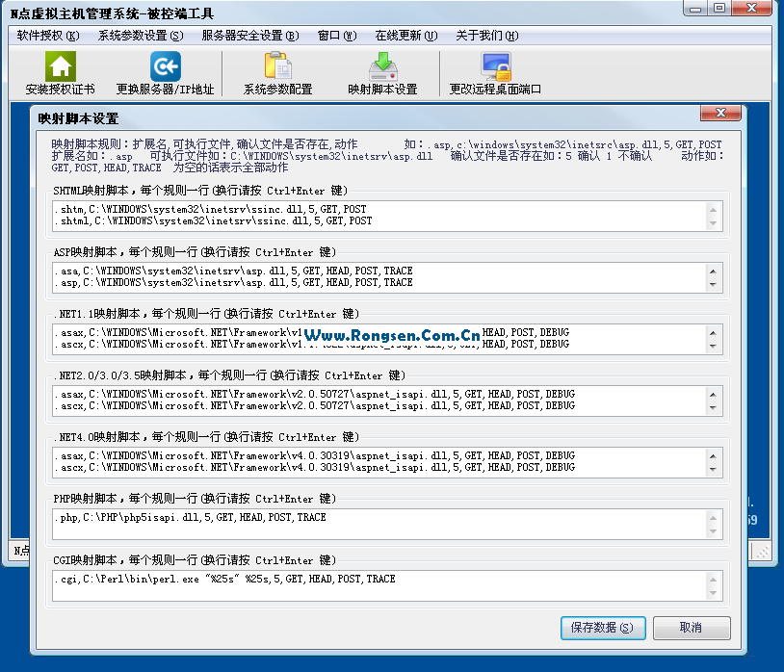Screen dimensions: 784x672
Task: Open the 软件授权 menu
Action: 47,36
